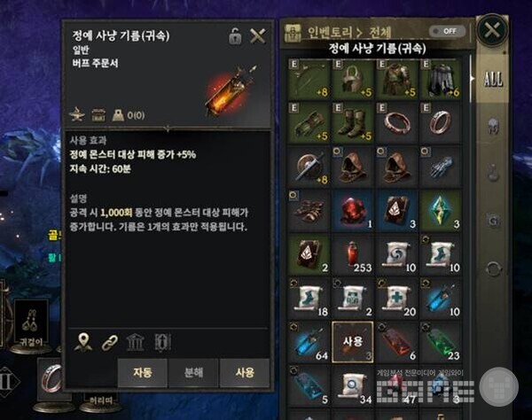
Task: Select the equipped bow with +8
Action: (309, 79)
